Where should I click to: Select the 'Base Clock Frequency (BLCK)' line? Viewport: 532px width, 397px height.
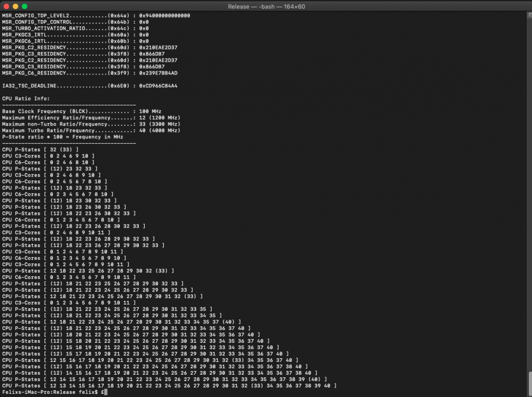point(82,112)
